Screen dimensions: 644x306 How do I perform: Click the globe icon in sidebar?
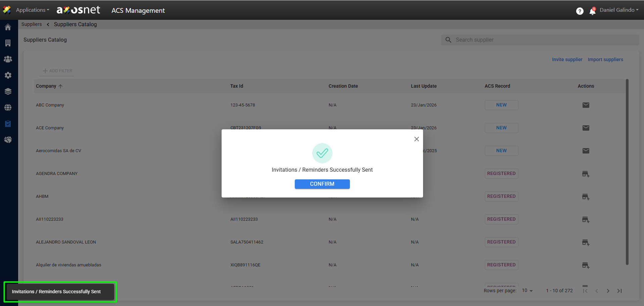click(x=8, y=107)
